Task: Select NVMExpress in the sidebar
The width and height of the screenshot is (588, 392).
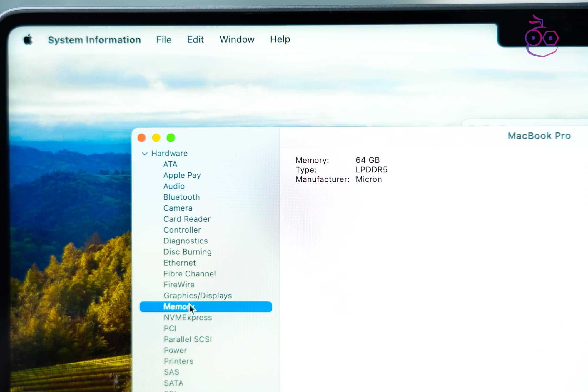Action: click(188, 318)
